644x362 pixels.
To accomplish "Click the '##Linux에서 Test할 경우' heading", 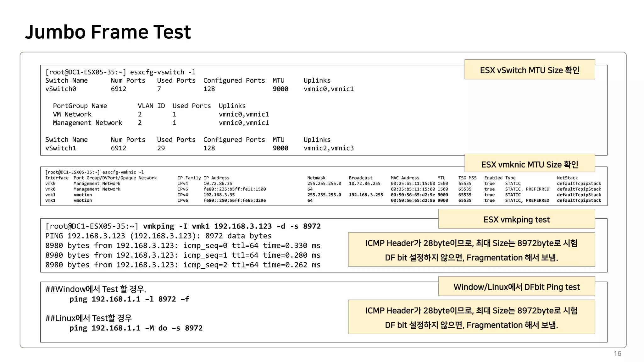I will click(x=88, y=318).
